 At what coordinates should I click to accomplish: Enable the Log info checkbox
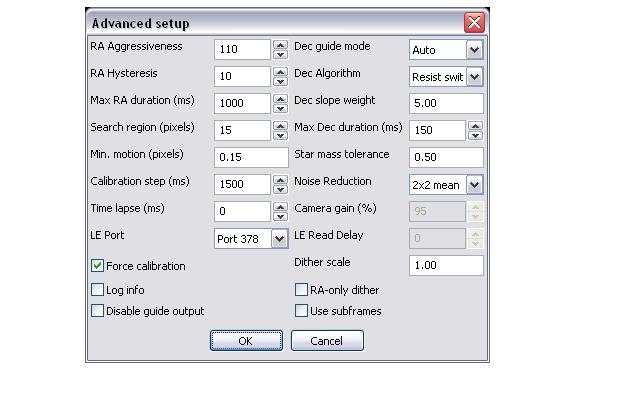point(98,290)
